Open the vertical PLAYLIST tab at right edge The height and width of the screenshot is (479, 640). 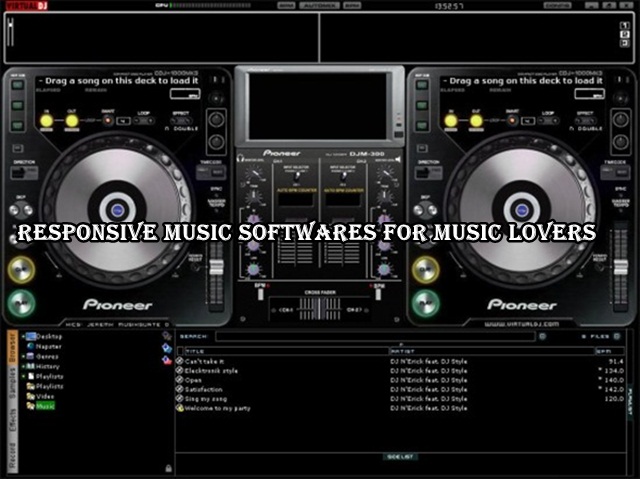click(631, 401)
